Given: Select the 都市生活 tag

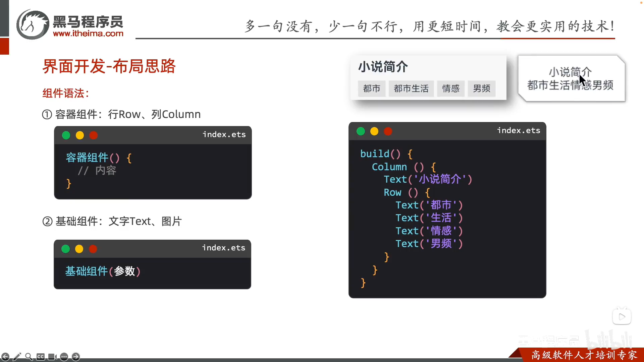Looking at the screenshot, I should [x=411, y=88].
